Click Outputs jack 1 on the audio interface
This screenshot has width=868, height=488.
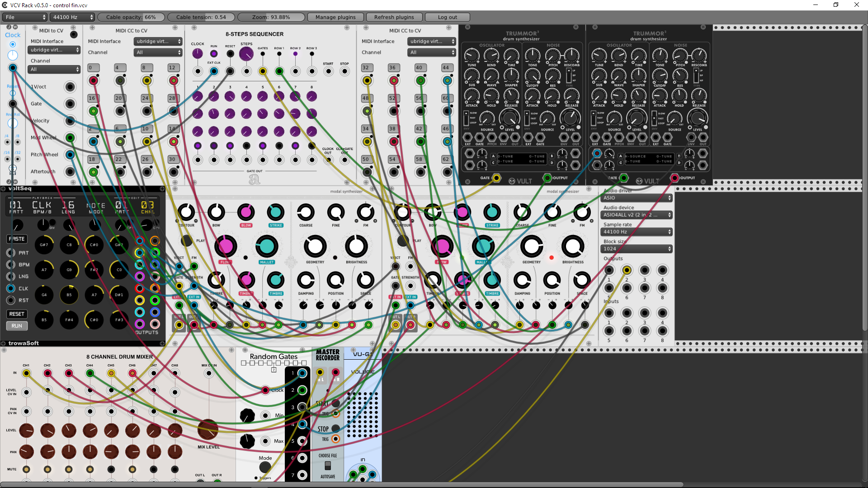[x=609, y=270]
